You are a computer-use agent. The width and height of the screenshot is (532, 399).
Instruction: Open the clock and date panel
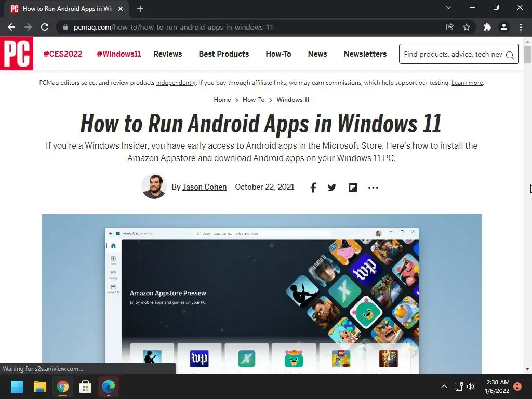pos(498,387)
